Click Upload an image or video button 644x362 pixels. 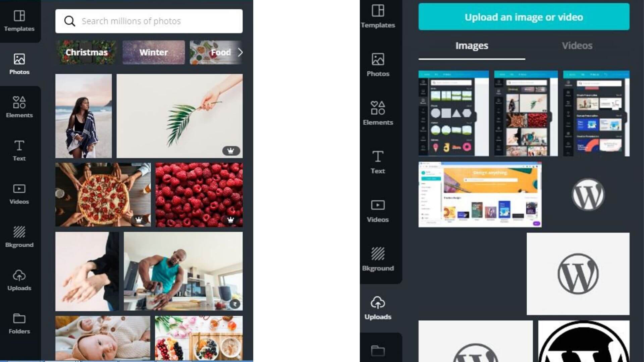tap(524, 17)
